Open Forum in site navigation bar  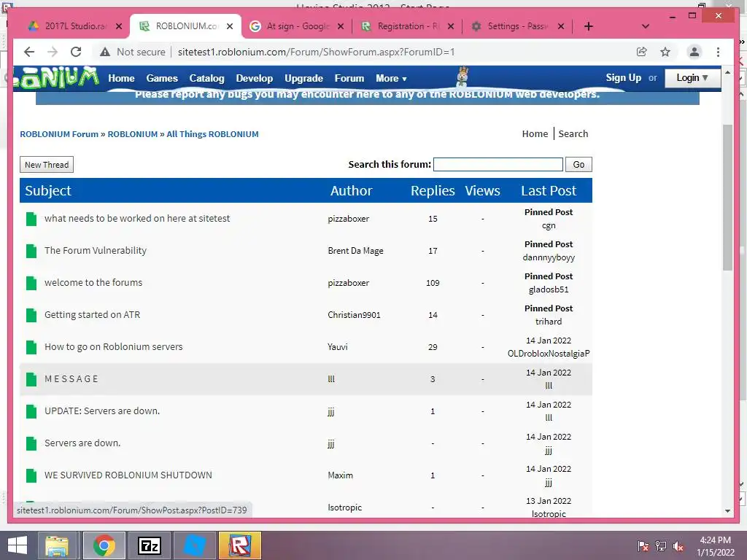coord(349,78)
